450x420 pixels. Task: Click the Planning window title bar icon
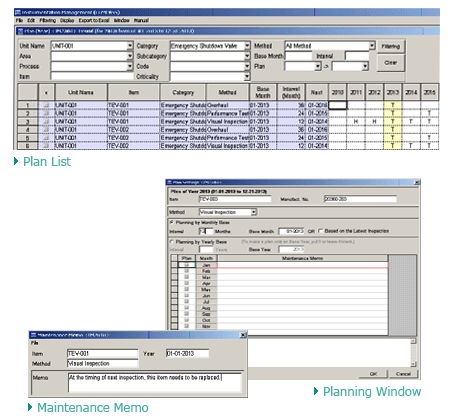tap(169, 182)
